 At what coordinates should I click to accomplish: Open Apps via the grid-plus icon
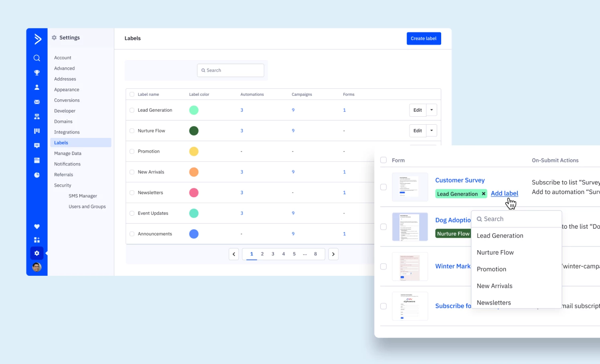click(37, 240)
